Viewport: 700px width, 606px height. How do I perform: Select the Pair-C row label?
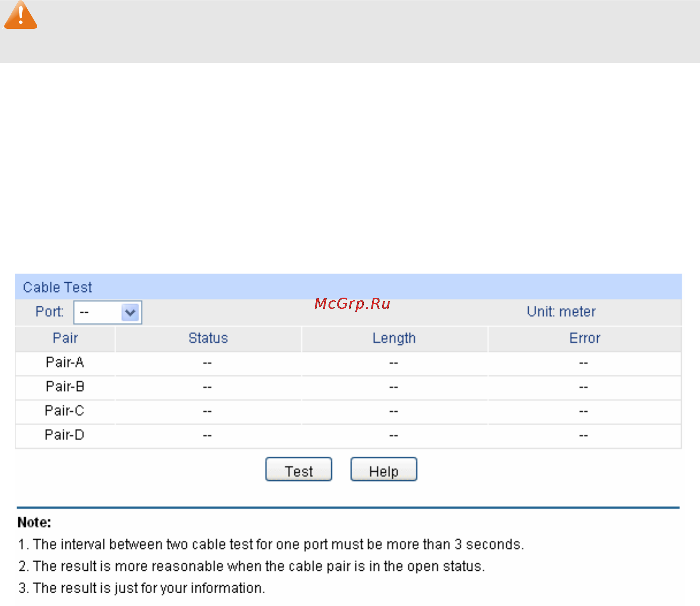64,411
